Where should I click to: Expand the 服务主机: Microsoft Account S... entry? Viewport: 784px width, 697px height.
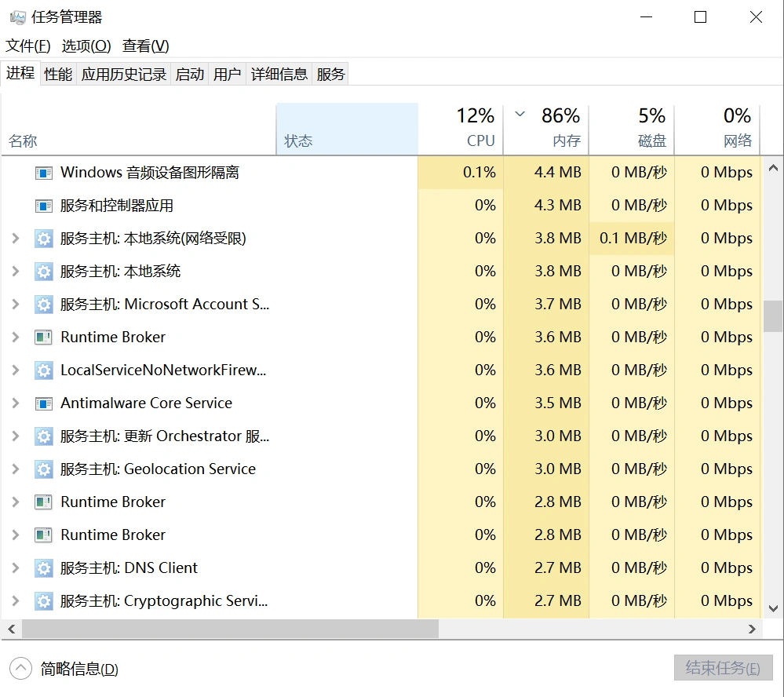tap(14, 304)
